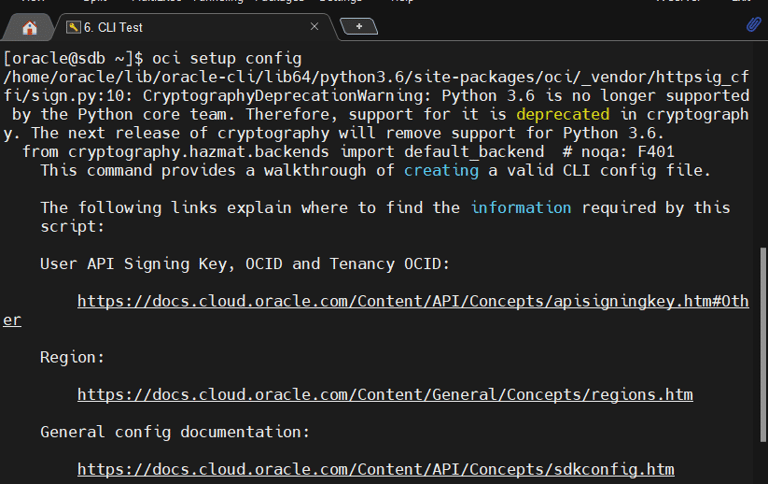Click 'General config documentation:' text

175,432
